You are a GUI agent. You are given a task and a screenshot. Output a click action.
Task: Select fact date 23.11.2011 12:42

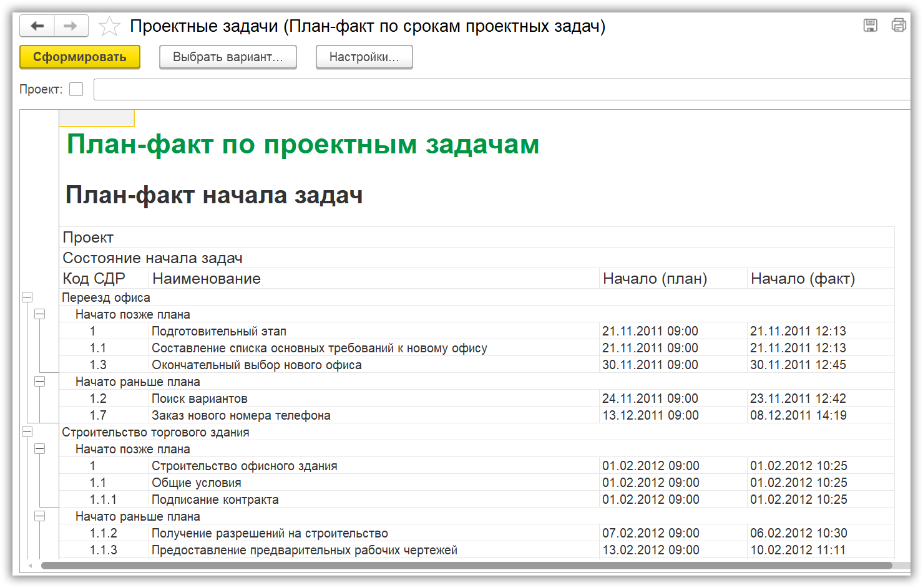point(821,398)
